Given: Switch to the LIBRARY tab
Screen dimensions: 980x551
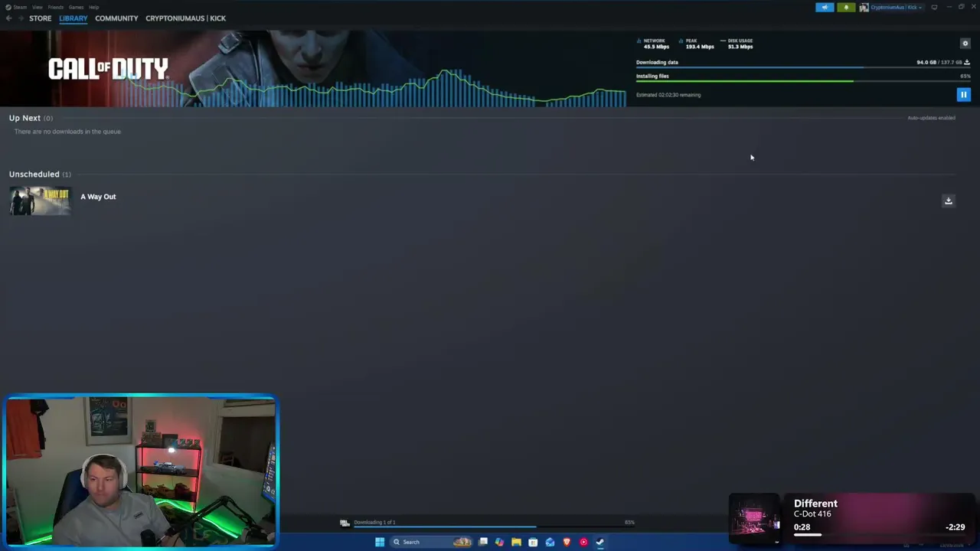Looking at the screenshot, I should (x=73, y=18).
